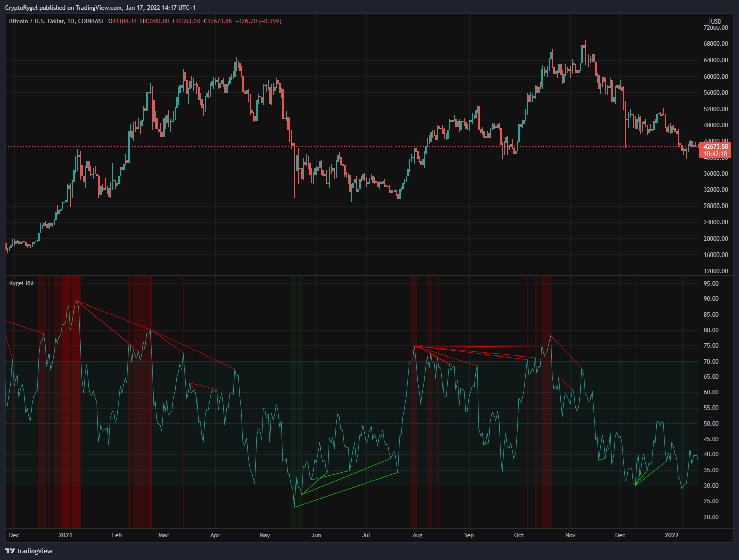The height and width of the screenshot is (560, 739).
Task: Click the Sep label on time axis
Action: click(x=469, y=535)
